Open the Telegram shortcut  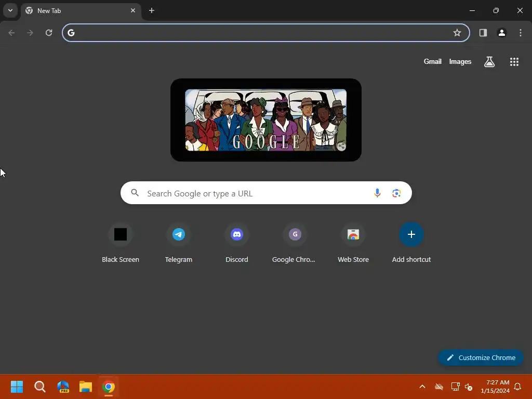point(179,244)
